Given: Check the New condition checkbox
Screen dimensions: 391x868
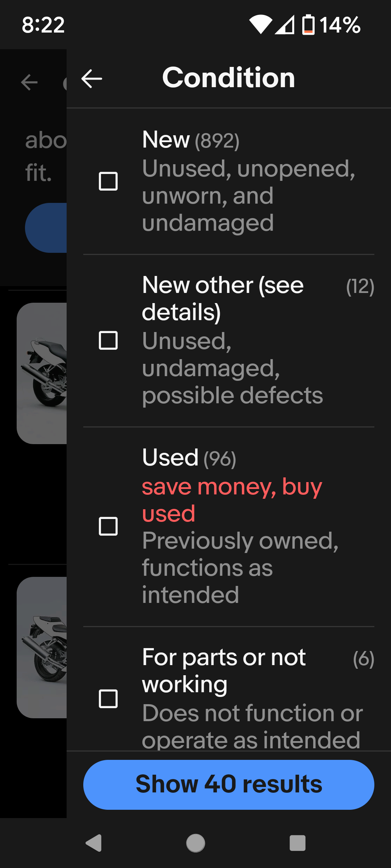Looking at the screenshot, I should (108, 181).
